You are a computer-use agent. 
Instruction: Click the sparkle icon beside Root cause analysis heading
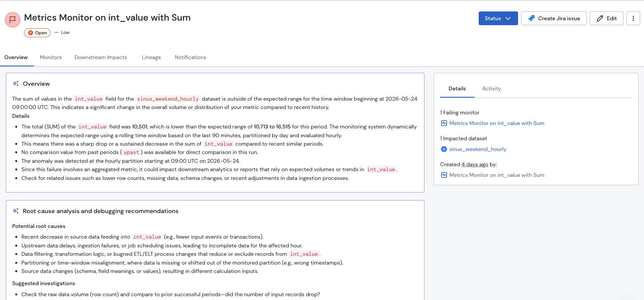(x=16, y=211)
